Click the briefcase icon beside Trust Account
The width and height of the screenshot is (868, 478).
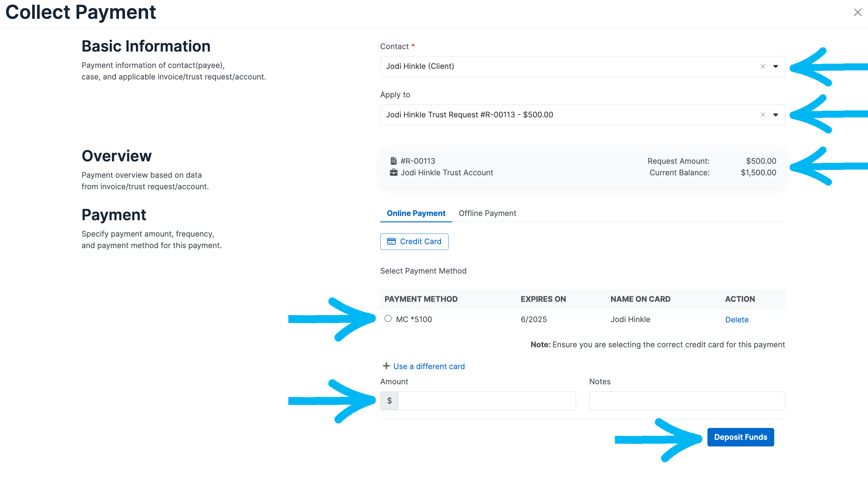click(393, 173)
